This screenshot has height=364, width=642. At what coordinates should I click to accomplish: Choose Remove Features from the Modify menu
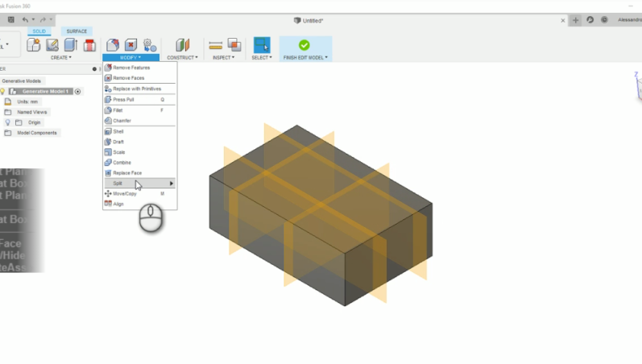click(x=139, y=68)
